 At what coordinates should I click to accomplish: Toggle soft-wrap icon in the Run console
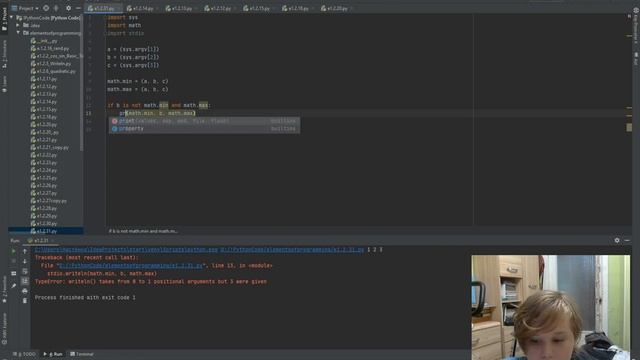click(24, 271)
